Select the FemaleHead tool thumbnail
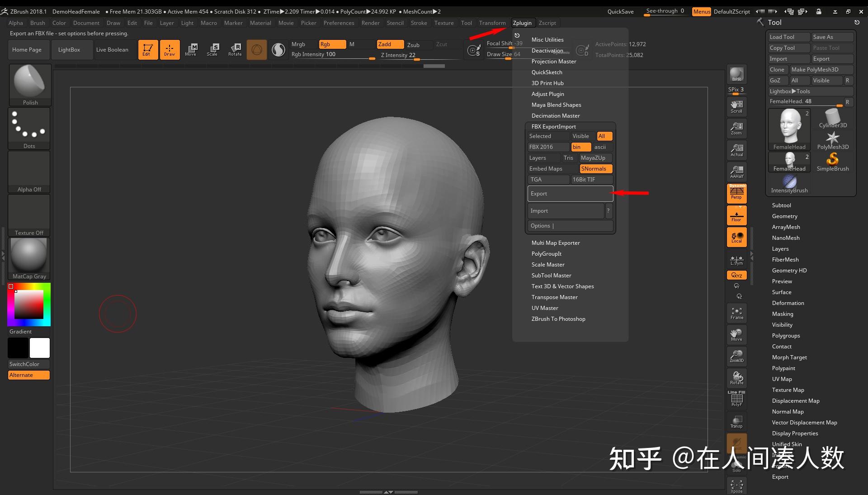This screenshot has height=495, width=868. (x=788, y=128)
